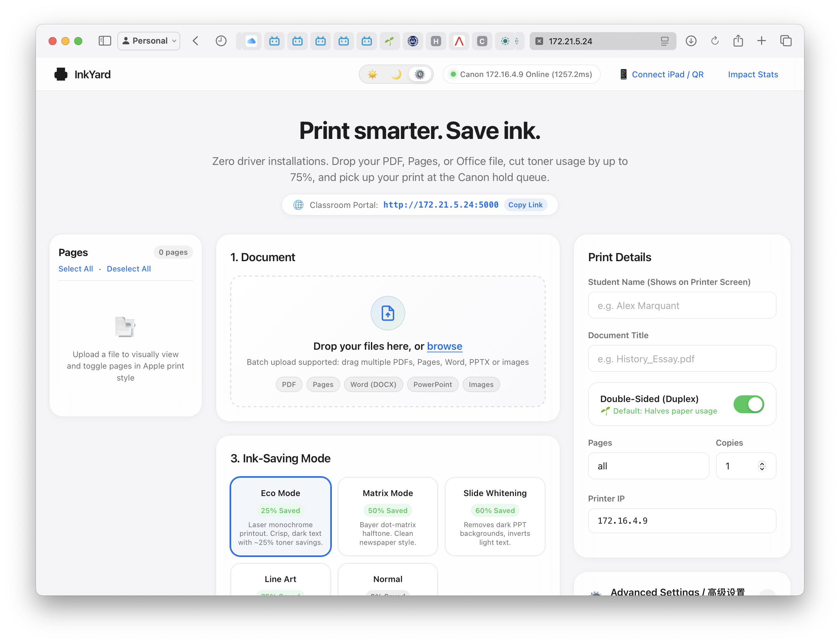Click the 0 pages badge
Screen dimensions: 840x643
click(x=173, y=252)
